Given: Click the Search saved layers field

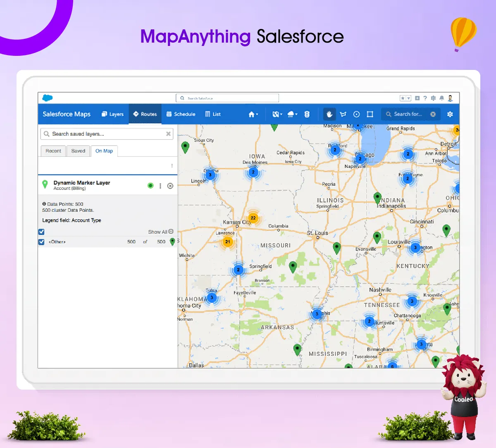Looking at the screenshot, I should (107, 134).
